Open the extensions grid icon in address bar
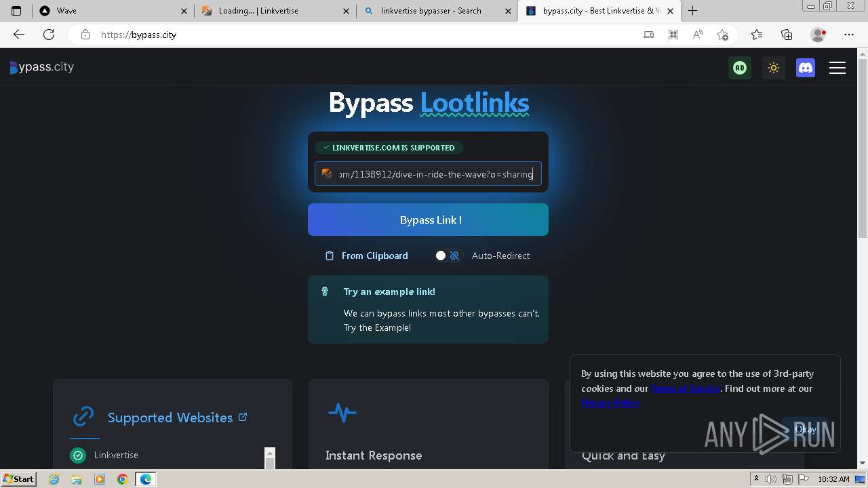 673,35
